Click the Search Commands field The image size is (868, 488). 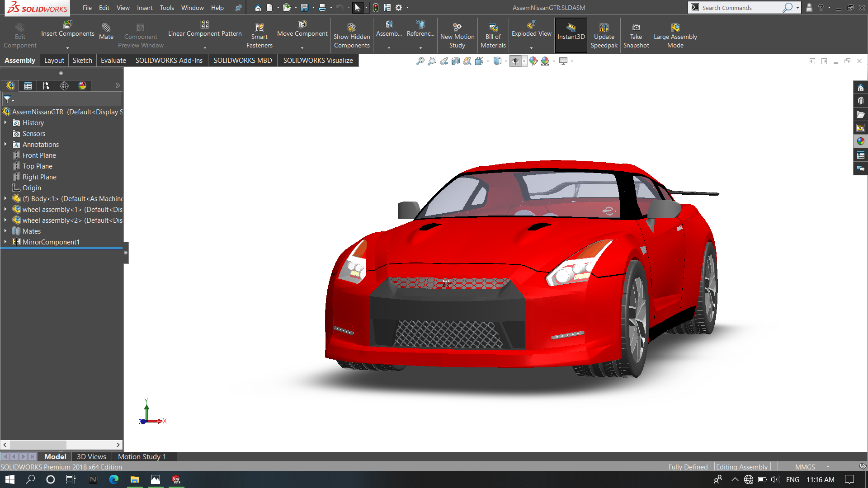[741, 8]
